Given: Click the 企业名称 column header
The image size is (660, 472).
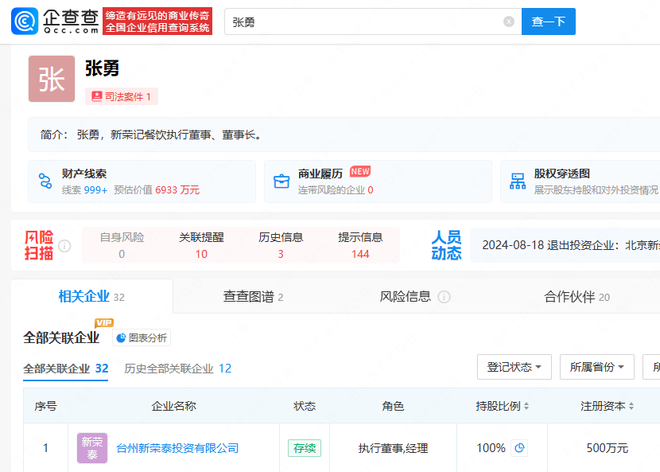Looking at the screenshot, I should [173, 406].
